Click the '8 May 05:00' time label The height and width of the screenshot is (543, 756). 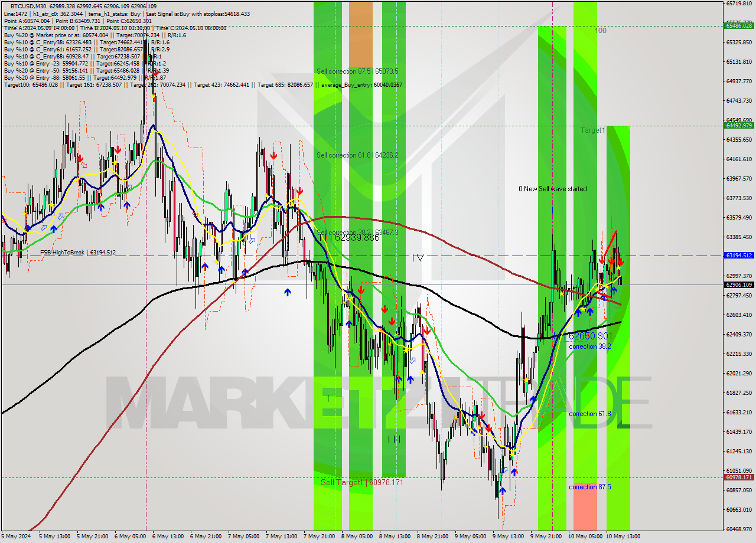click(x=357, y=537)
